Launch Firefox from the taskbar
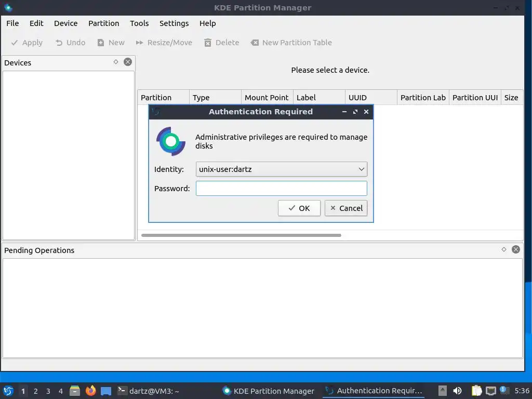The image size is (532, 399). tap(90, 391)
